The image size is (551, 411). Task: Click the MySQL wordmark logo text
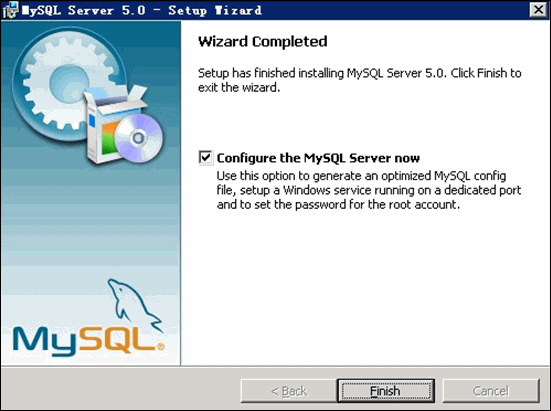click(x=84, y=340)
